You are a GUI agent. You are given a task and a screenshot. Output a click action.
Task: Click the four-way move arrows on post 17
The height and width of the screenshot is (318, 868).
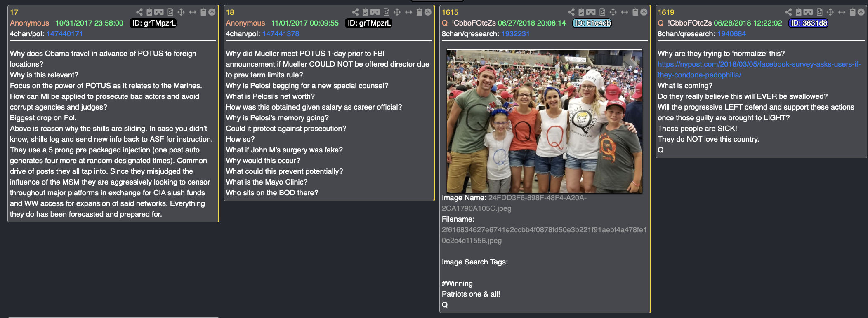click(181, 12)
